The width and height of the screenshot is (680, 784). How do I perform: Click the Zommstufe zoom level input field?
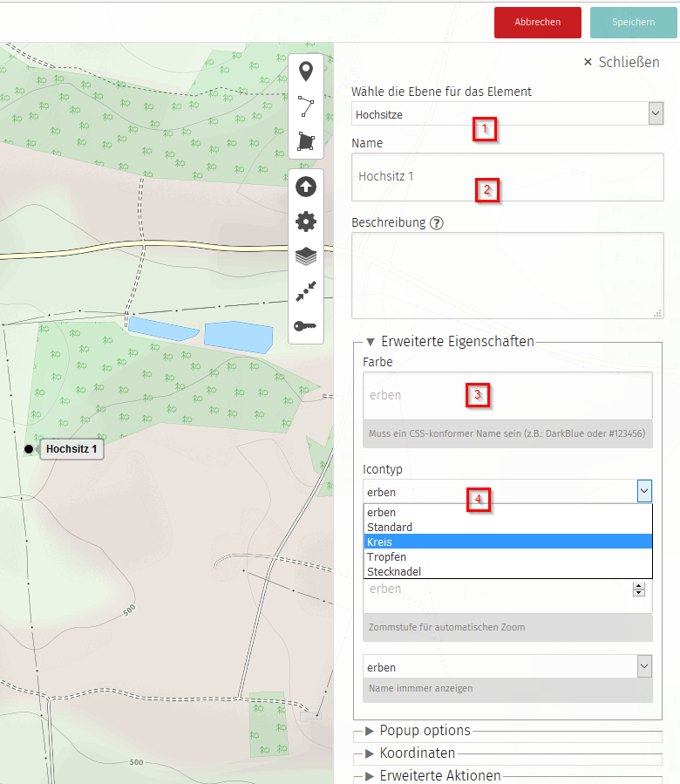point(507,595)
